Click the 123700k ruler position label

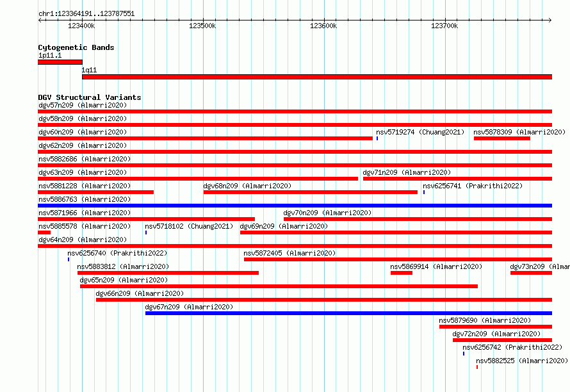point(444,26)
